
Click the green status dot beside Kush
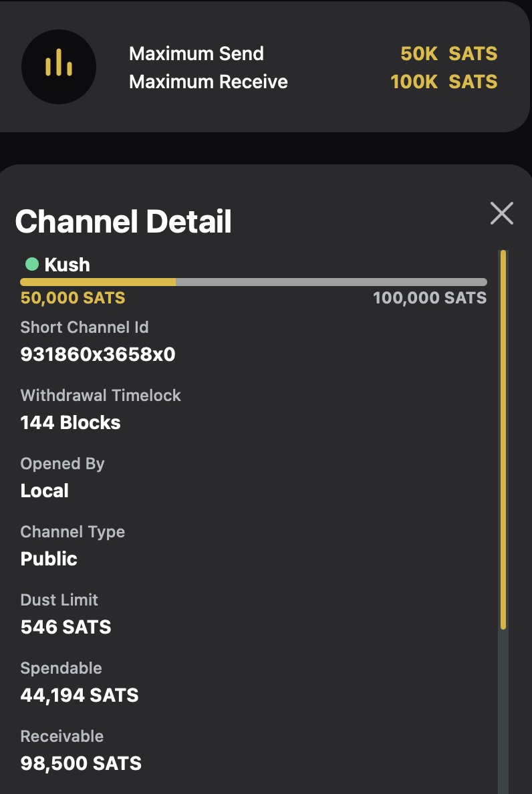31,264
